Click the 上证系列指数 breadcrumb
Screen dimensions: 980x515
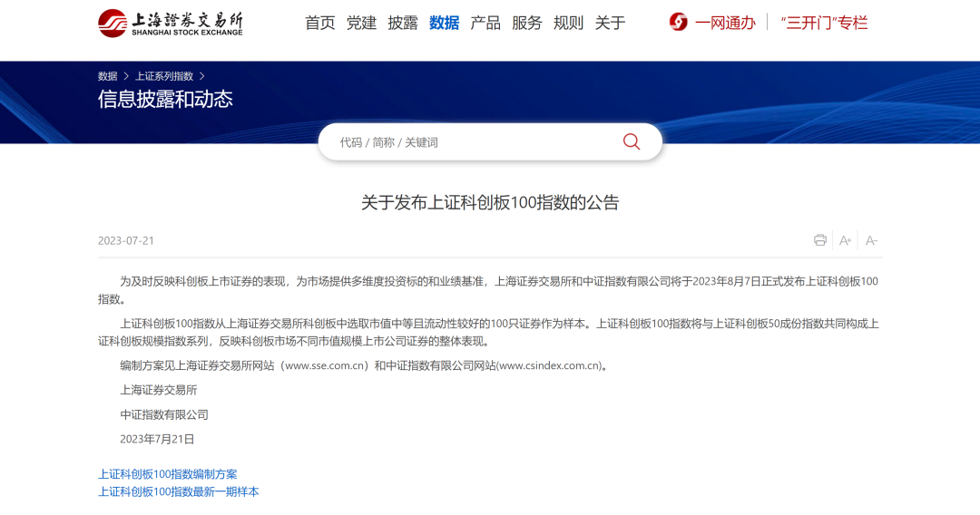pos(164,76)
